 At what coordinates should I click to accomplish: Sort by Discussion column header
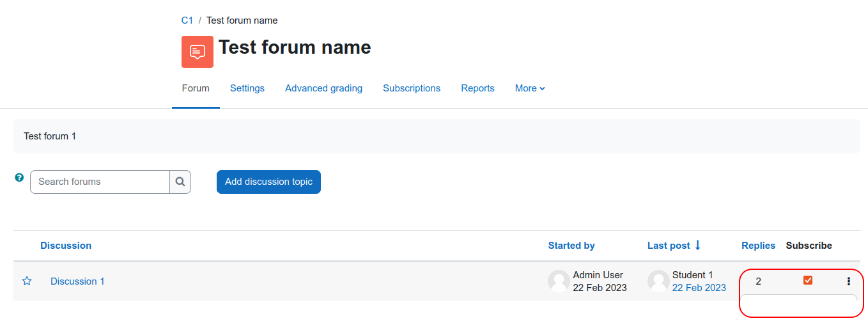point(66,246)
